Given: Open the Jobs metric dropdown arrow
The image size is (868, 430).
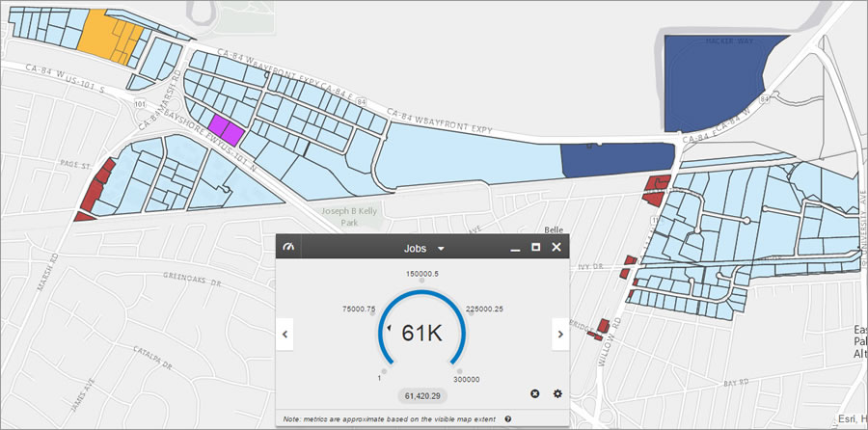Looking at the screenshot, I should click(441, 249).
